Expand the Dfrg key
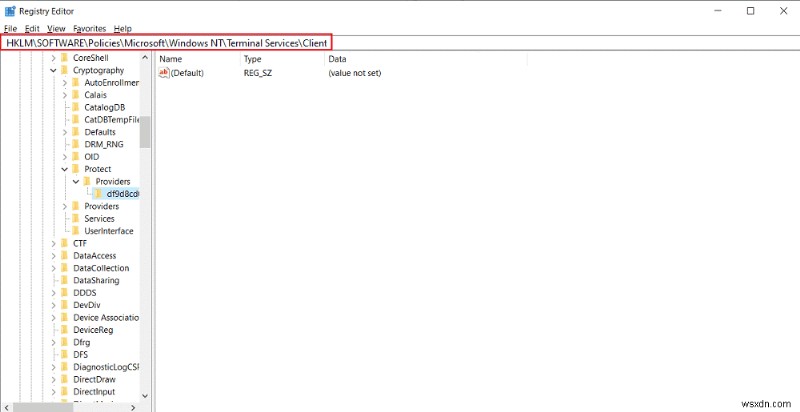800x412 pixels. click(x=54, y=342)
